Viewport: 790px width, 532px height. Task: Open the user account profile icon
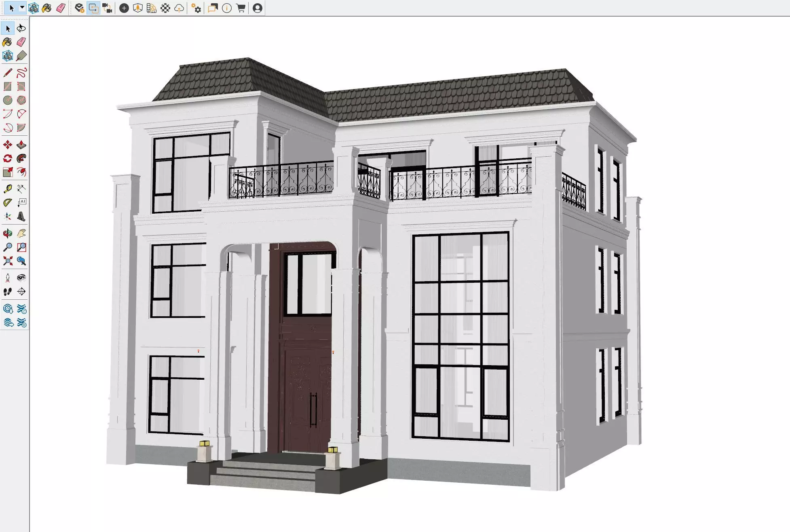(x=258, y=8)
